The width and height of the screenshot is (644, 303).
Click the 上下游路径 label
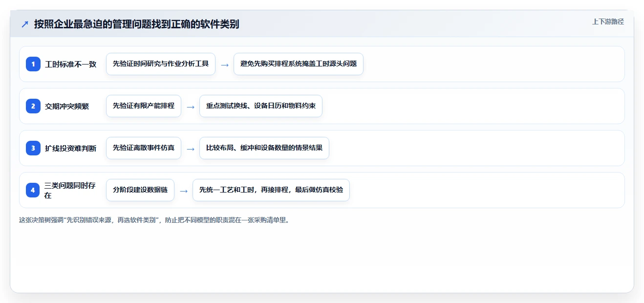point(608,22)
